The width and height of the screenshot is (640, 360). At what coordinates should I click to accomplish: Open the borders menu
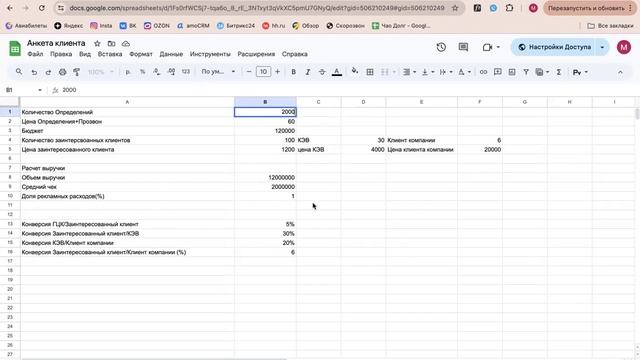click(370, 72)
